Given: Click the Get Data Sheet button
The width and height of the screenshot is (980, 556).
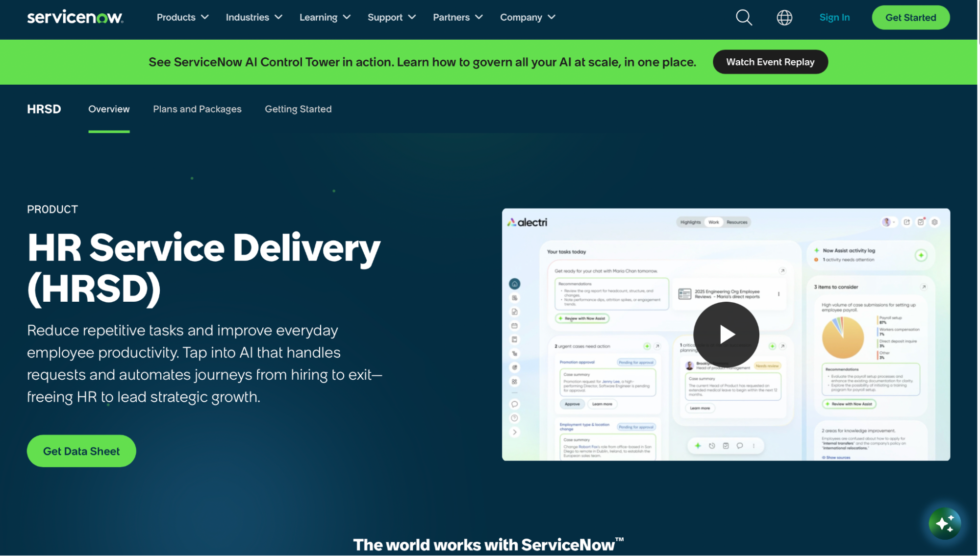Looking at the screenshot, I should [81, 451].
